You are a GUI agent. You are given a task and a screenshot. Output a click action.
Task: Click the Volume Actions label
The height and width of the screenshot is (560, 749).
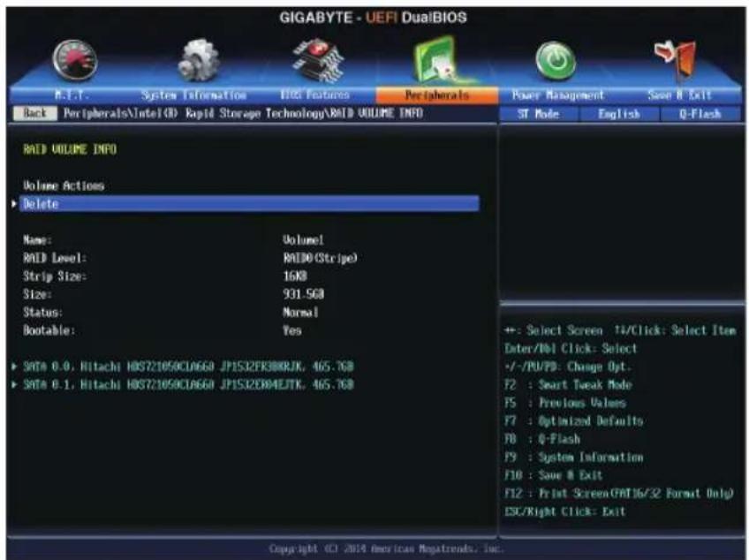click(64, 185)
